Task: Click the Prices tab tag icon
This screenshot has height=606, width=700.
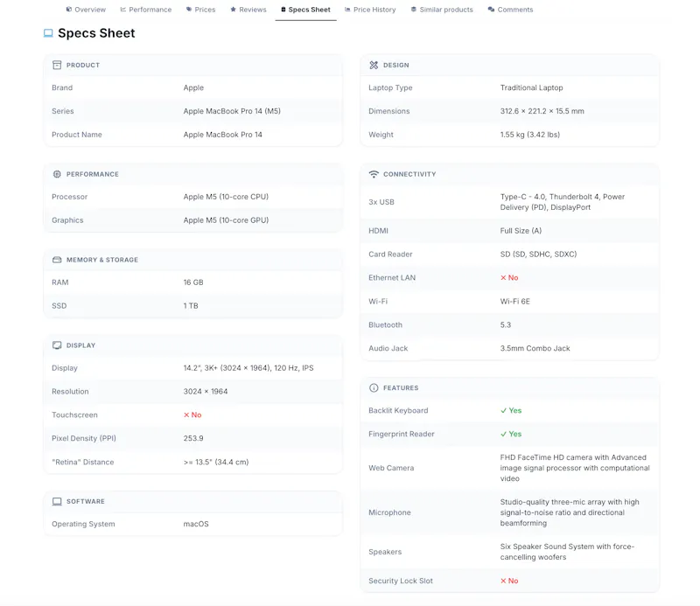Action: point(189,9)
